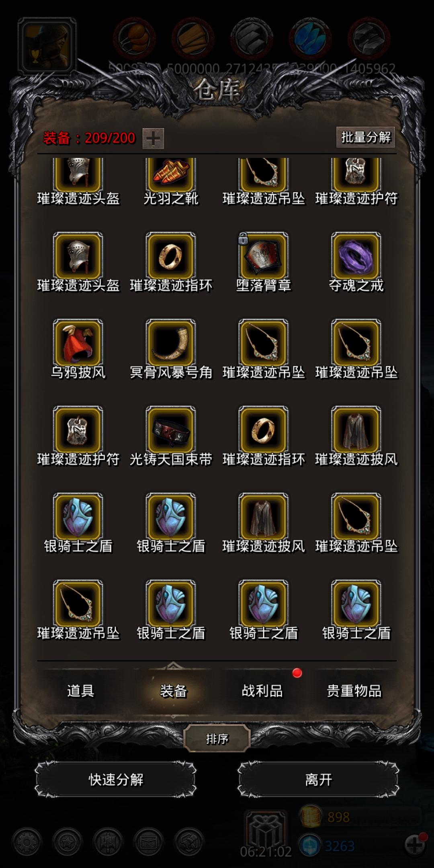The height and width of the screenshot is (868, 434).
Task: Click the 璀璨遗迹披风 item beside 璀璨遗迹指环
Action: 356,430
